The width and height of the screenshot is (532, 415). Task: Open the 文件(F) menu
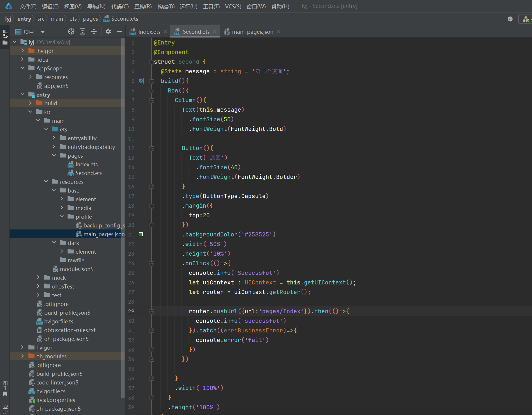[28, 6]
